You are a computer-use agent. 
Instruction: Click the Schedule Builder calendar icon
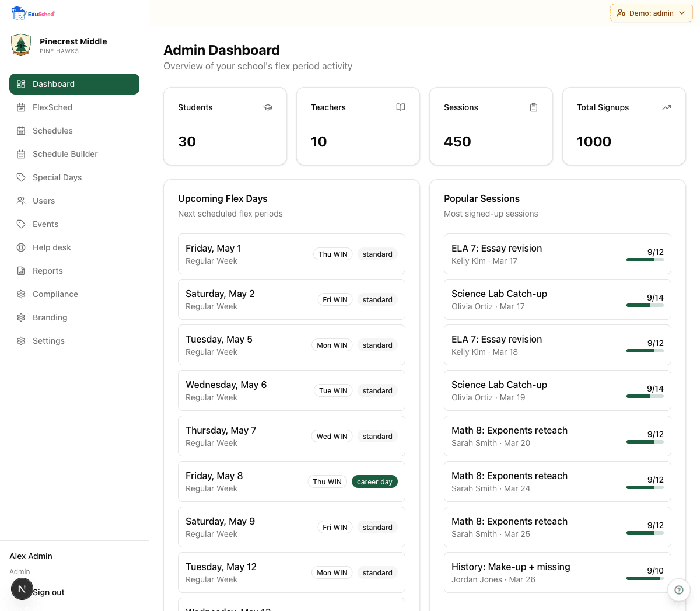pyautogui.click(x=21, y=154)
